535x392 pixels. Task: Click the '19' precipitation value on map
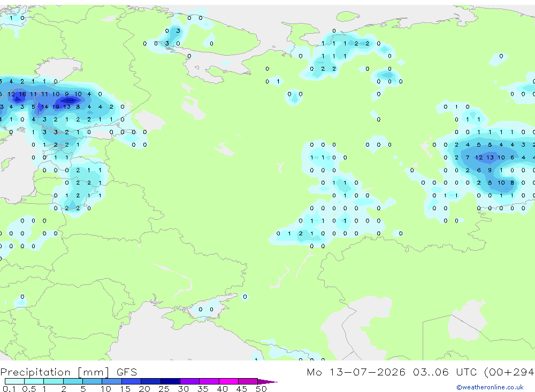point(56,106)
